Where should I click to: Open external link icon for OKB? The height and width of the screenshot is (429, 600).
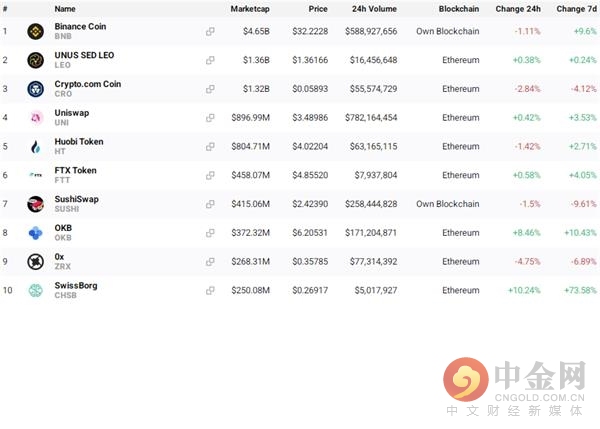pyautogui.click(x=210, y=233)
